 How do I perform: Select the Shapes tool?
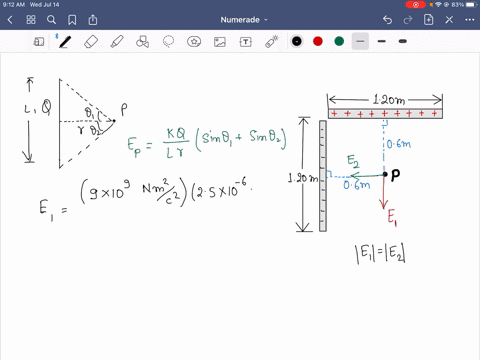142,42
